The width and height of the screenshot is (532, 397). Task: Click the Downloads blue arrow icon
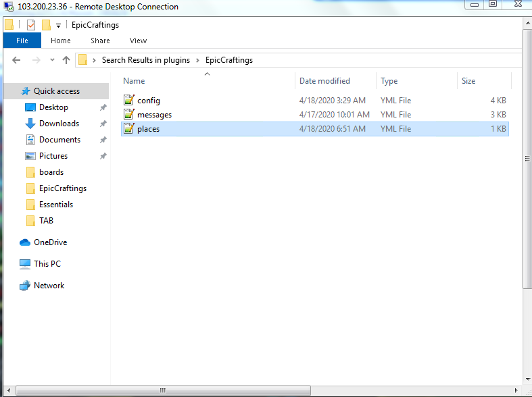[30, 124]
